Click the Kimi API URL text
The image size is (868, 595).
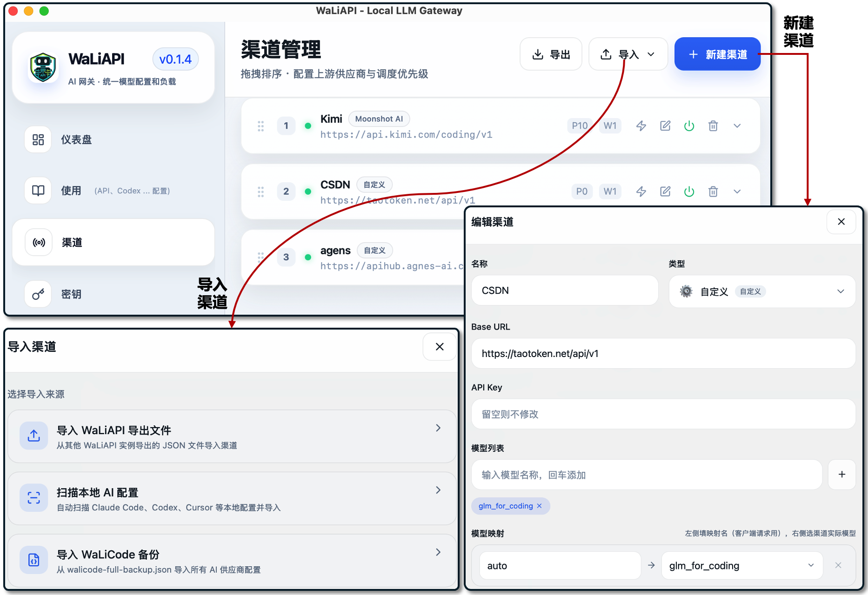406,135
